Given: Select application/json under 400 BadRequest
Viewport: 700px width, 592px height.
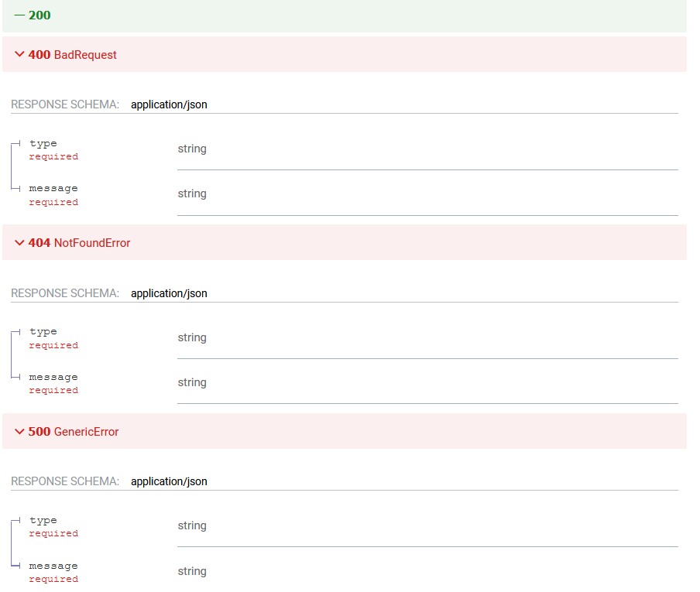Looking at the screenshot, I should [169, 104].
